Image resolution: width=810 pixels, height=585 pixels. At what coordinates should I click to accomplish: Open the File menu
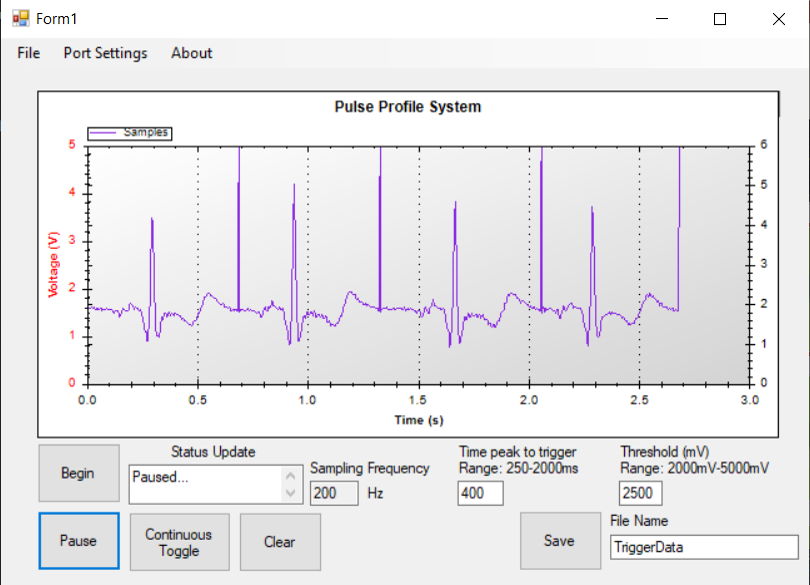pyautogui.click(x=29, y=53)
